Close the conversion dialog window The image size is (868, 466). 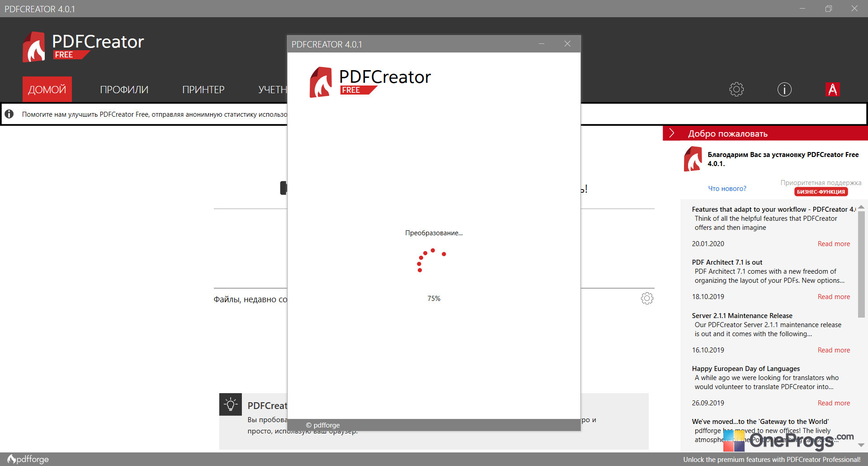click(567, 44)
